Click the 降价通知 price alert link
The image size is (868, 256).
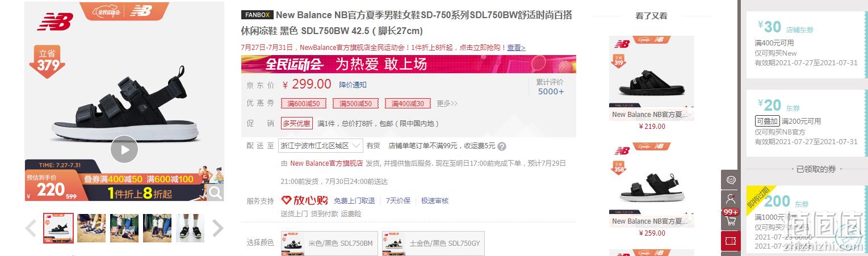(x=353, y=85)
